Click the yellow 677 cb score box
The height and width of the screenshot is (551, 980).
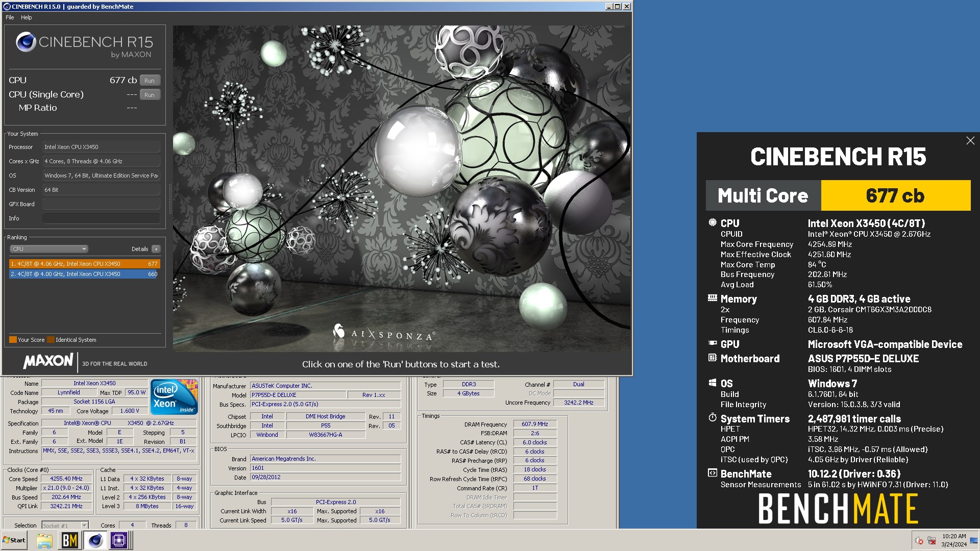point(895,195)
